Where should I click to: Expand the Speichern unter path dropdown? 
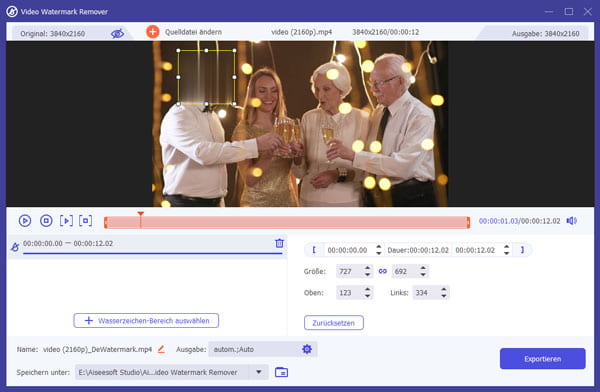coord(259,372)
